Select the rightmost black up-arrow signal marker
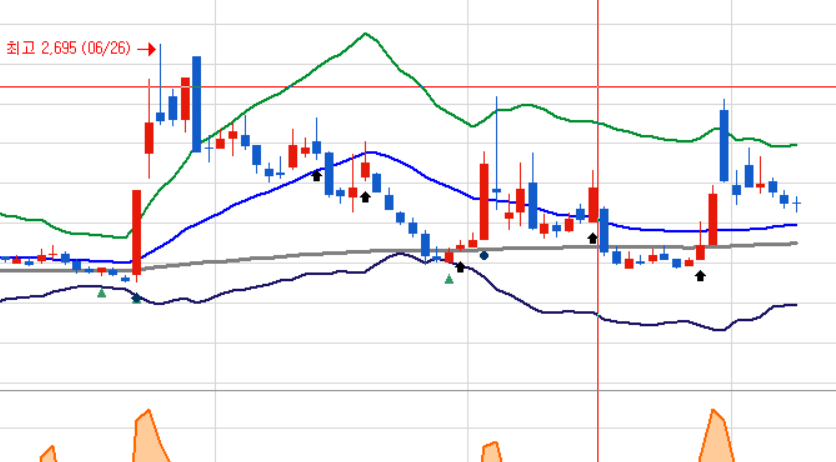 700,275
